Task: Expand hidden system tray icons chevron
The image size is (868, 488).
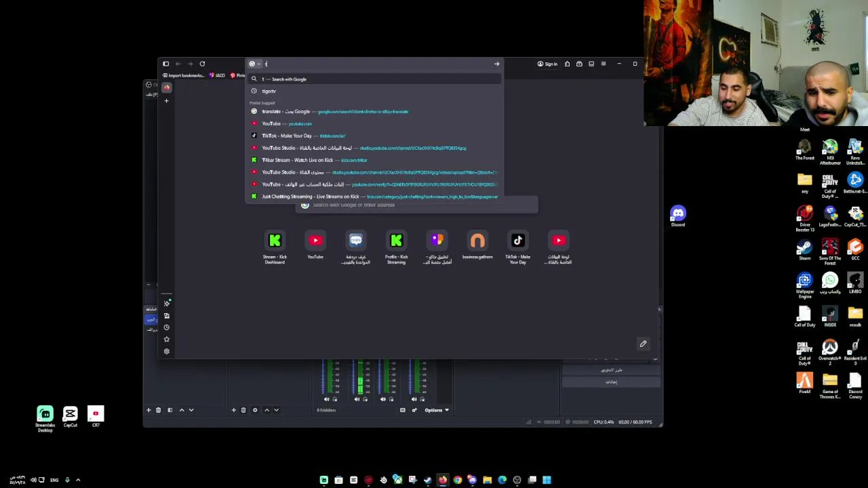Action: point(78,480)
